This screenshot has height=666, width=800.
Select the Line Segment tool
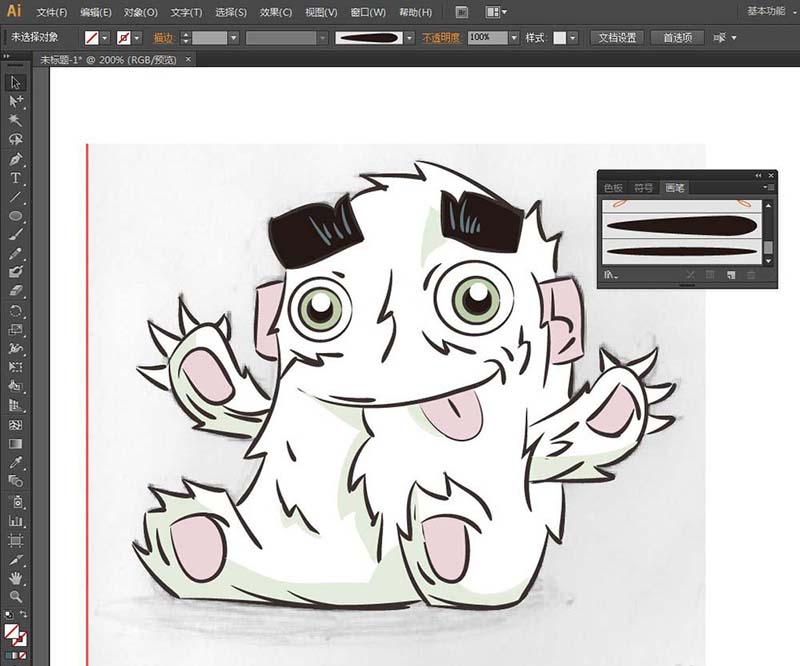15,197
